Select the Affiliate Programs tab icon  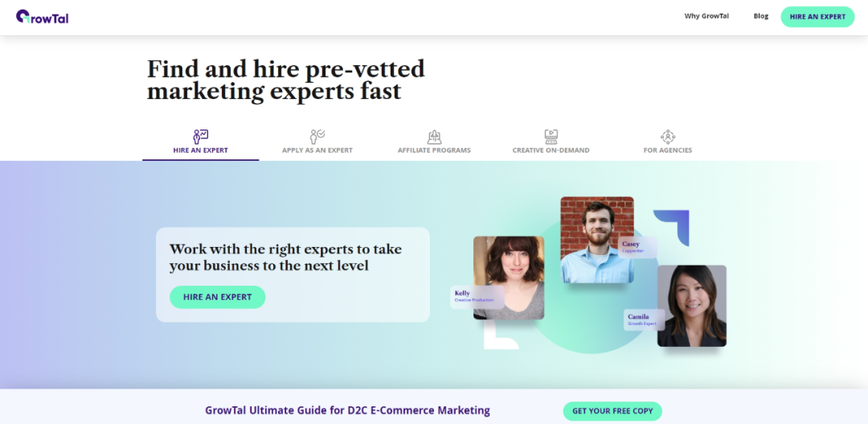(434, 137)
